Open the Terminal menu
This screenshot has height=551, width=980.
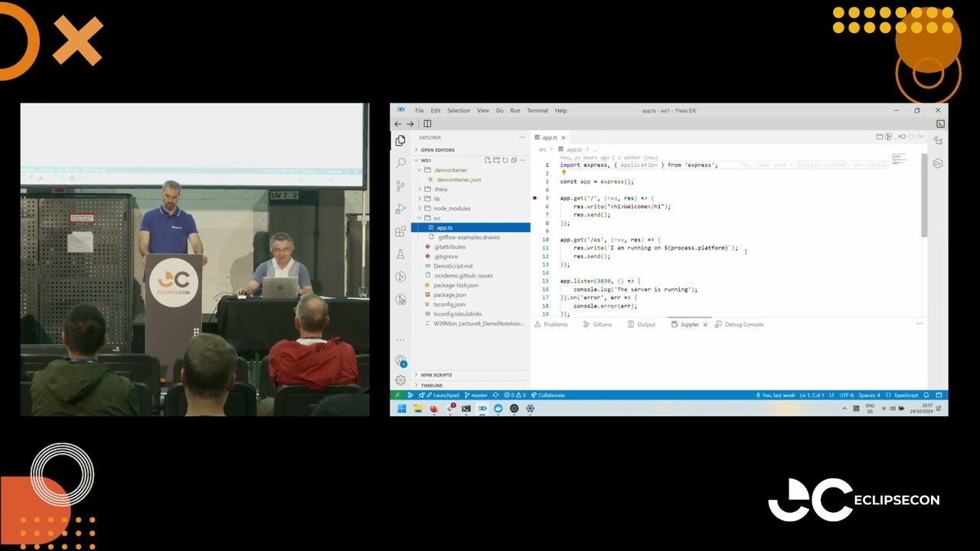coord(537,110)
